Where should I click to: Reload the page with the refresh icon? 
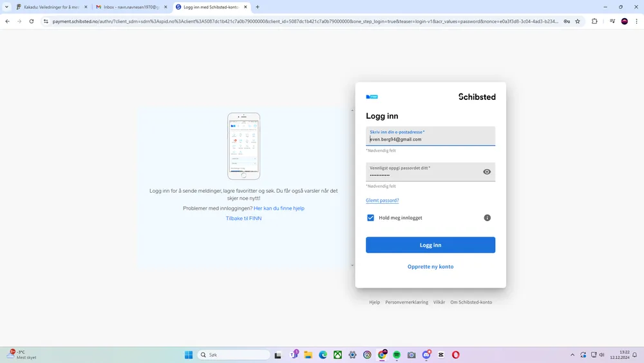[31, 21]
